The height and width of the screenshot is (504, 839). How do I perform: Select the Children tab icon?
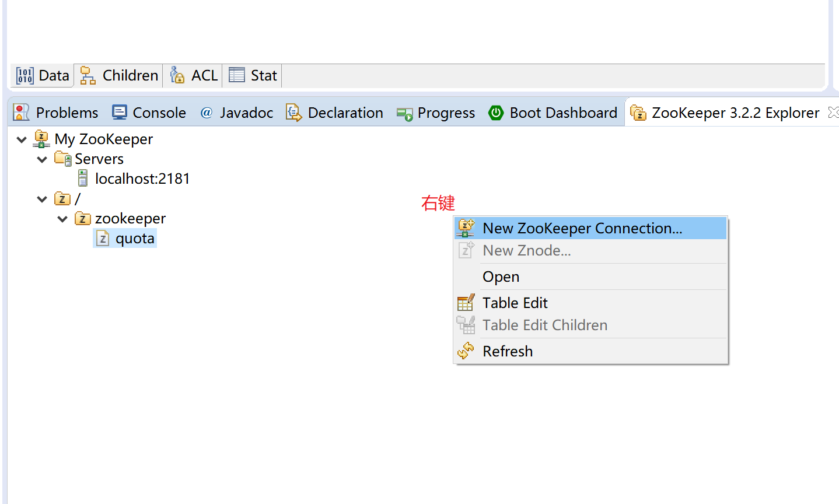[x=87, y=75]
